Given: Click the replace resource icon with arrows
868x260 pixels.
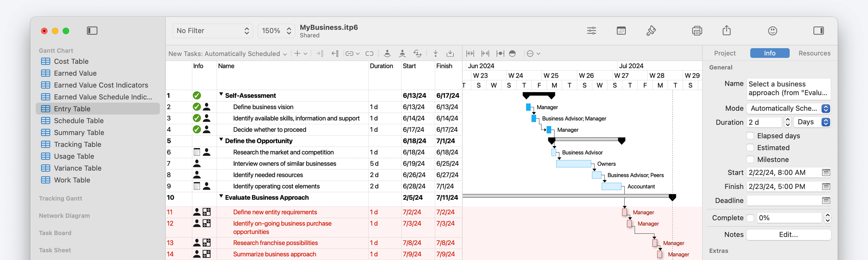Looking at the screenshot, I should pos(417,53).
